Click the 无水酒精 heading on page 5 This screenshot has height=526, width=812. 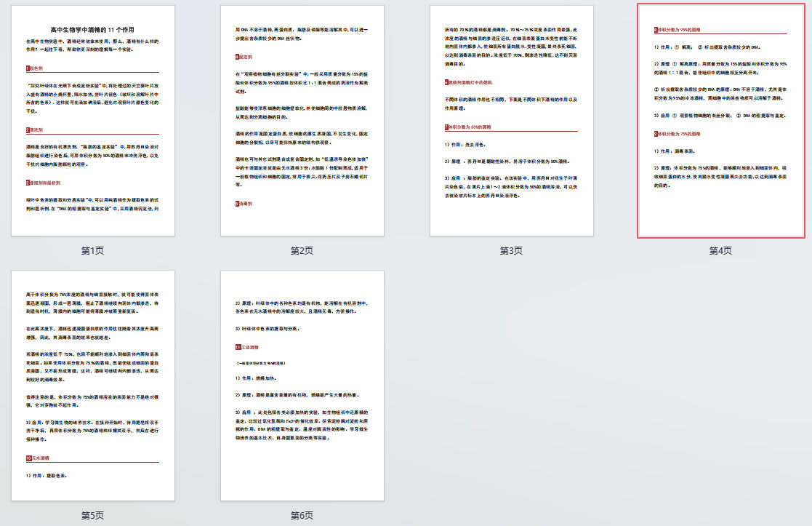click(36, 458)
